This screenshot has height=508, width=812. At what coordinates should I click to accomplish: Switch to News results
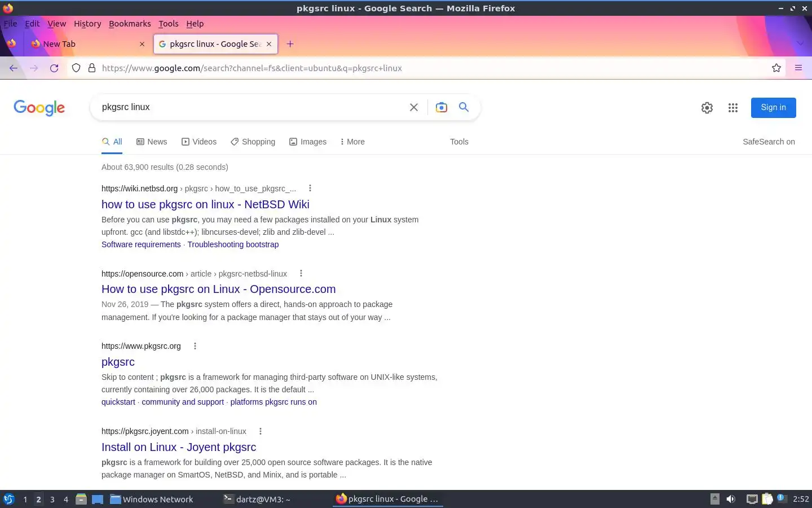(x=152, y=142)
